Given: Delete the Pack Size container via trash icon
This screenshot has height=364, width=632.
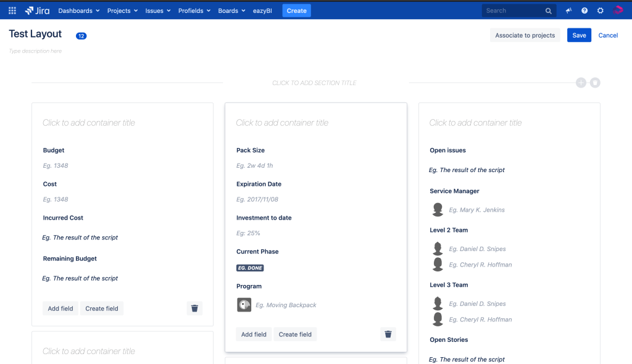Looking at the screenshot, I should click(388, 334).
